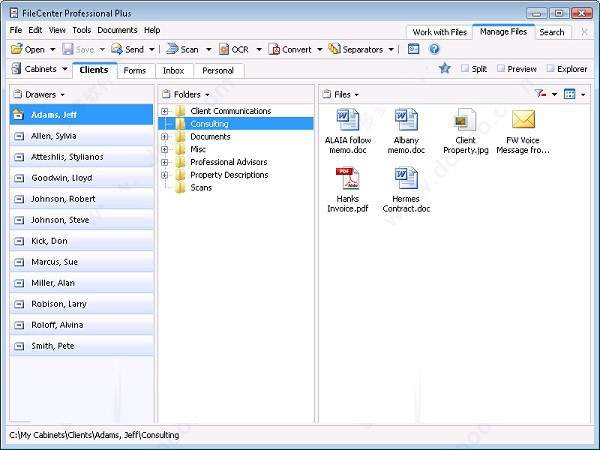Open the file filter dropdown icon
This screenshot has height=450, width=600.
pyautogui.click(x=542, y=94)
